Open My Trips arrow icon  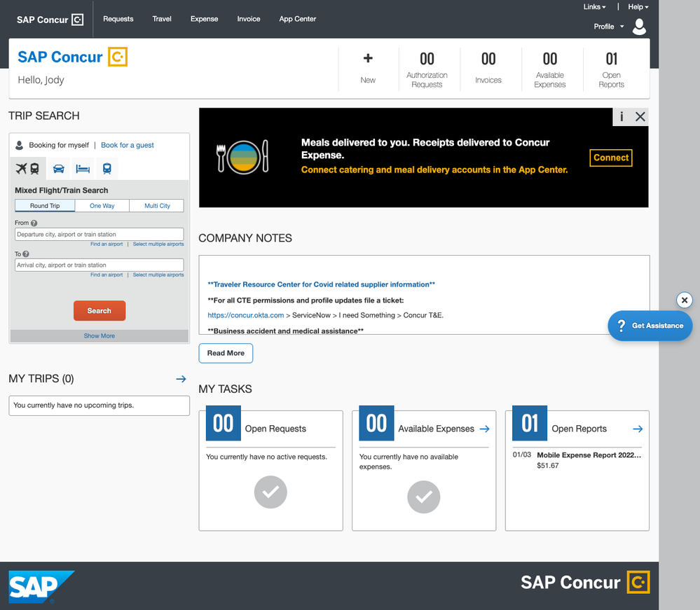click(x=181, y=379)
